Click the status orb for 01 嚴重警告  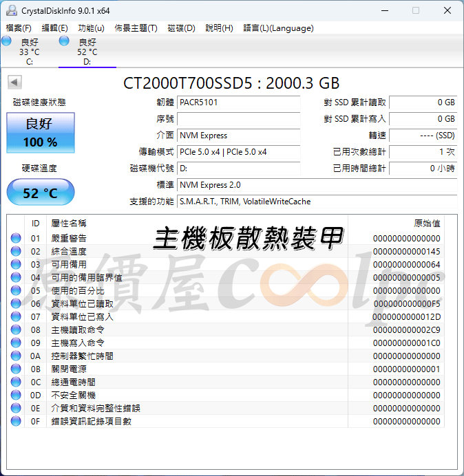[16, 238]
